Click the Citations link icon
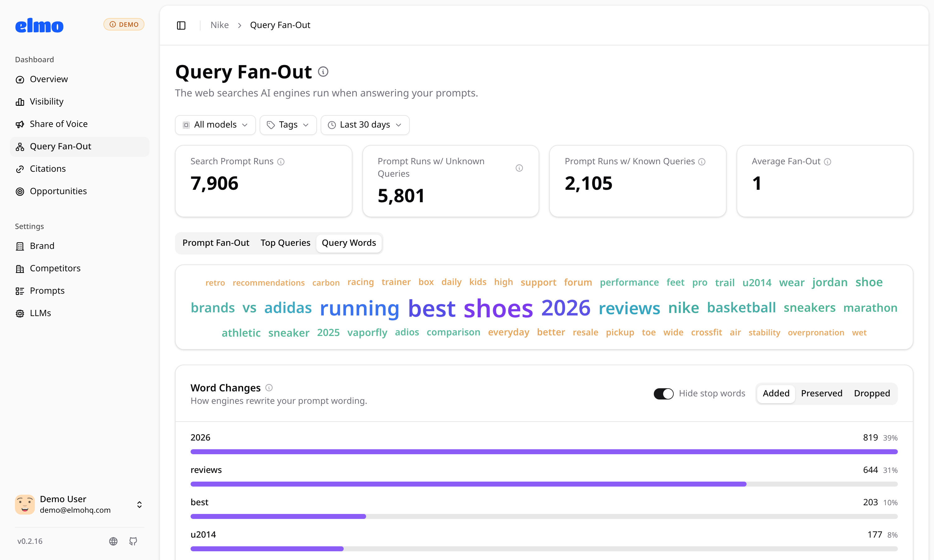 tap(20, 169)
